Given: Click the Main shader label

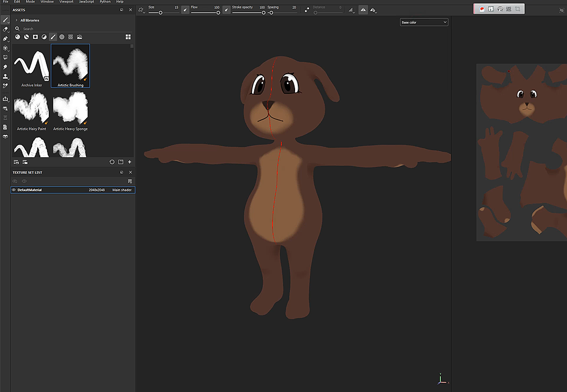Looking at the screenshot, I should (x=122, y=190).
